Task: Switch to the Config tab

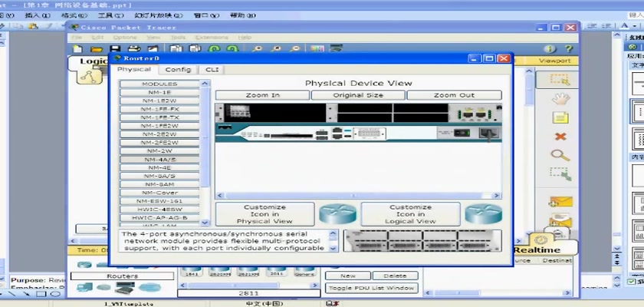Action: pyautogui.click(x=178, y=69)
